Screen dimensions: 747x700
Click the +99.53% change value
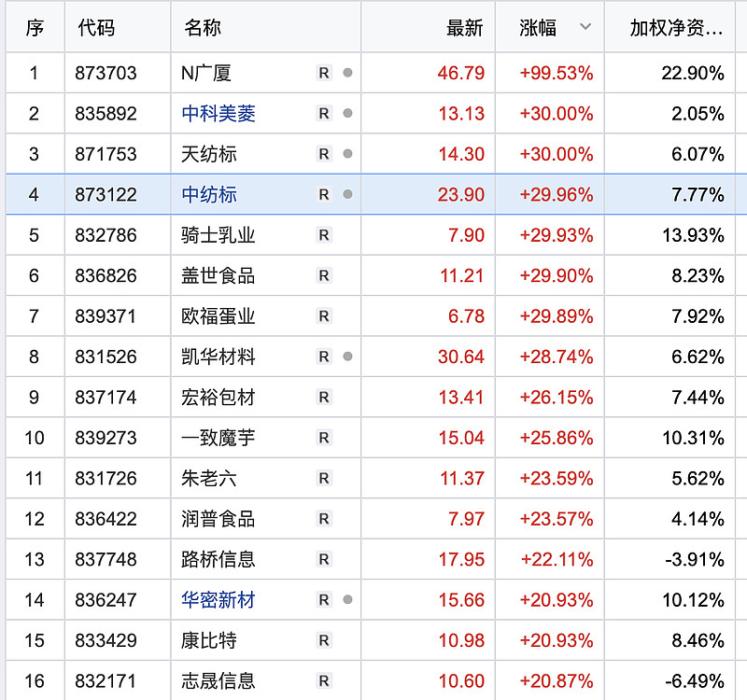click(557, 73)
